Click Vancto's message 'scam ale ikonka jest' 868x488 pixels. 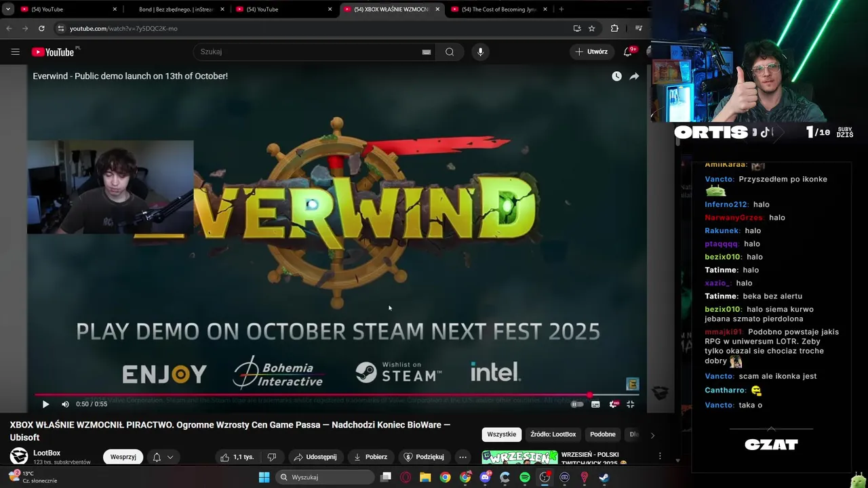click(778, 376)
